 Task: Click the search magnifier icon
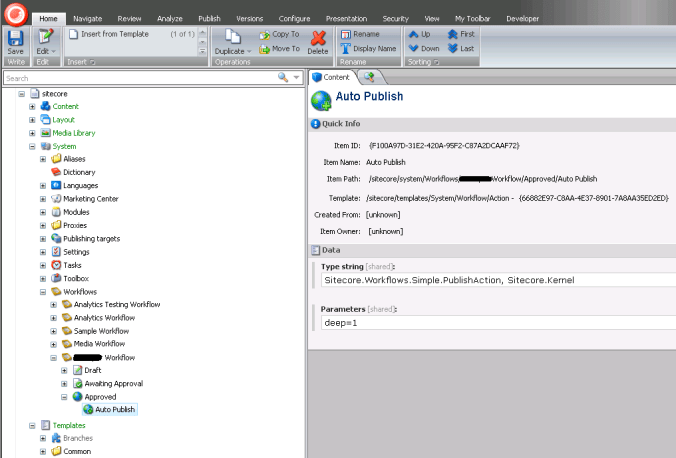tap(283, 77)
